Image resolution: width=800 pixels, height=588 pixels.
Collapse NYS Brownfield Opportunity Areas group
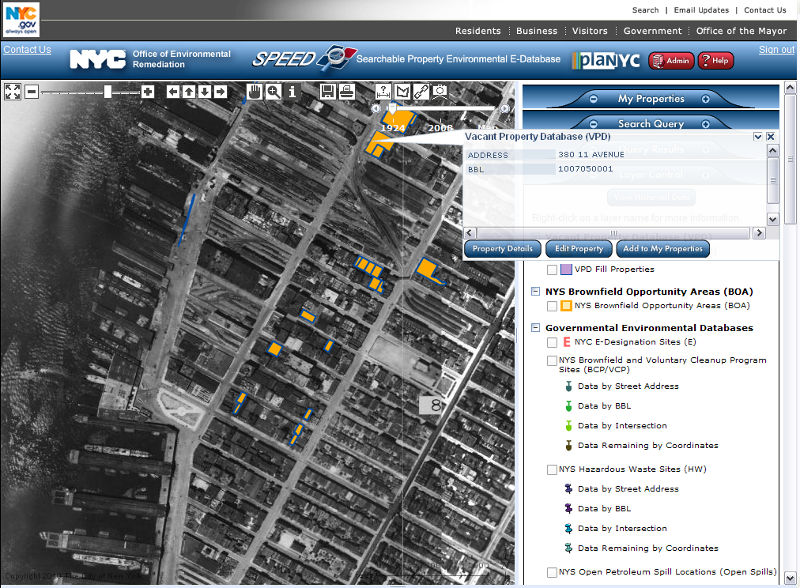pyautogui.click(x=535, y=291)
